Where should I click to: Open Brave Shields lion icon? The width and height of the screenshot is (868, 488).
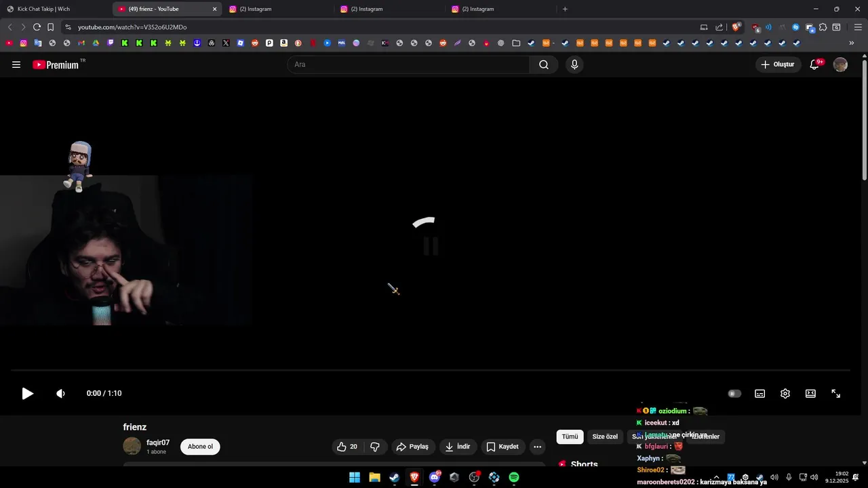pos(736,27)
